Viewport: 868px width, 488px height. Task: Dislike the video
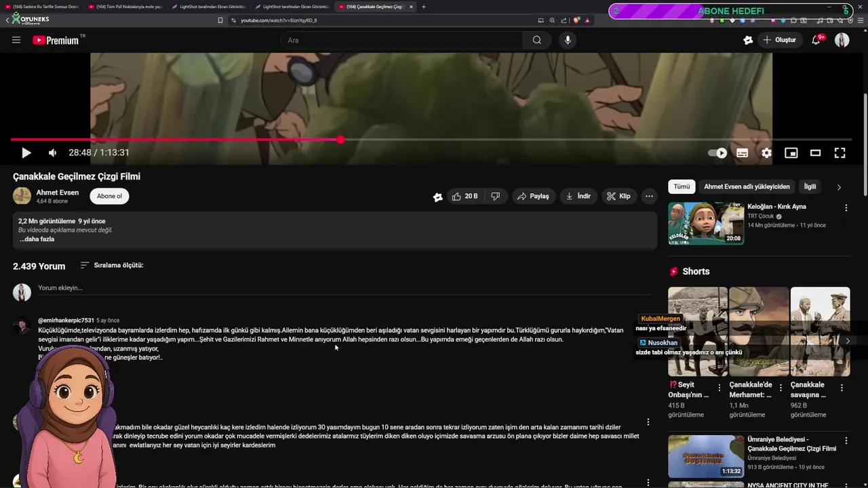tap(495, 197)
